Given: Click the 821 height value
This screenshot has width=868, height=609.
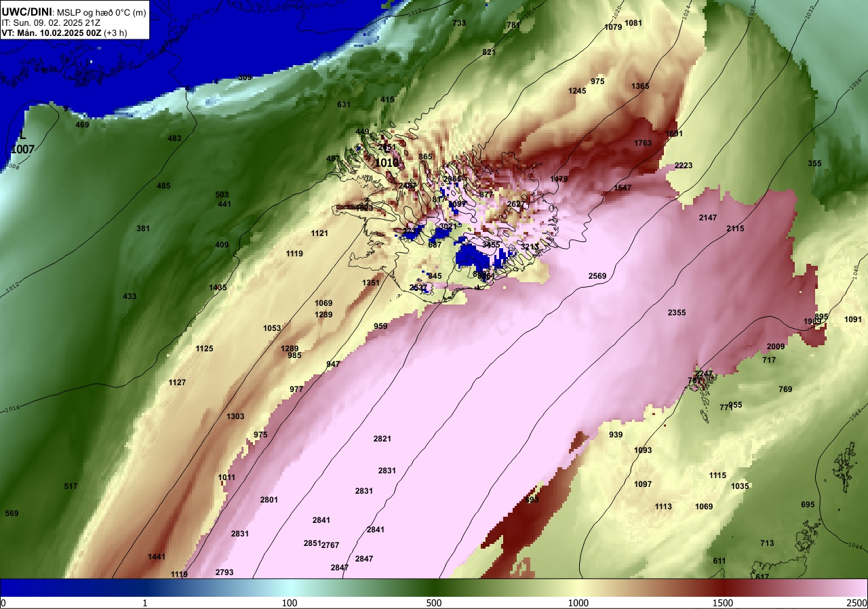Looking at the screenshot, I should coord(489,52).
